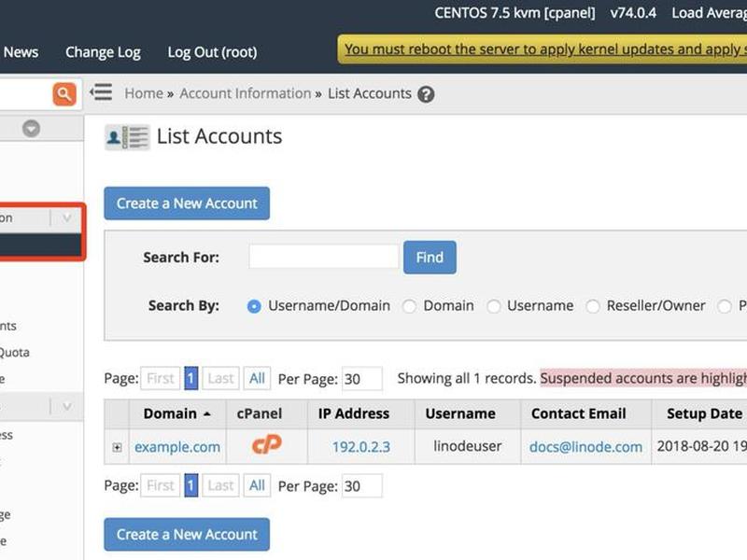Open the News menu item
The image size is (747, 560).
click(x=21, y=52)
